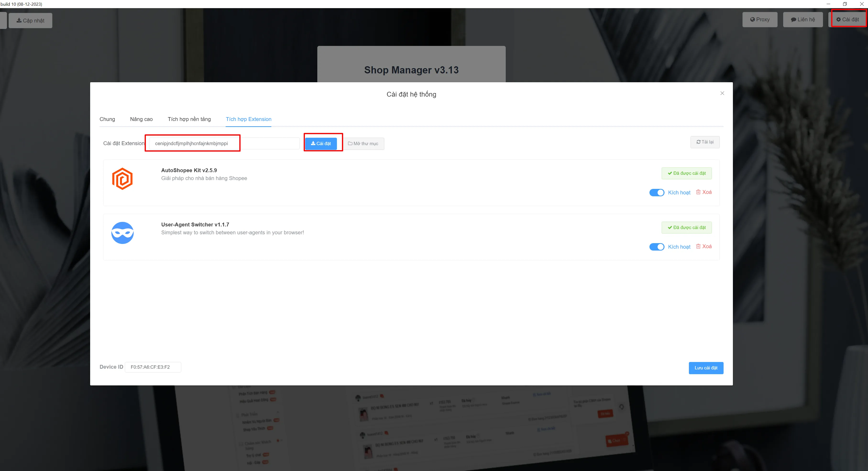Delete User-Agent Switcher via Xoá
The height and width of the screenshot is (471, 868).
coord(704,246)
